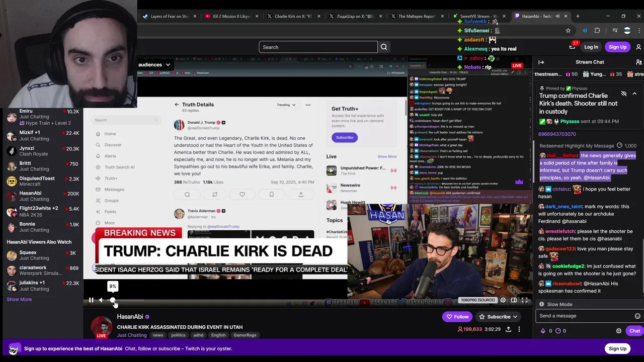Open the stream more options menu
The width and height of the screenshot is (644, 362).
click(519, 329)
